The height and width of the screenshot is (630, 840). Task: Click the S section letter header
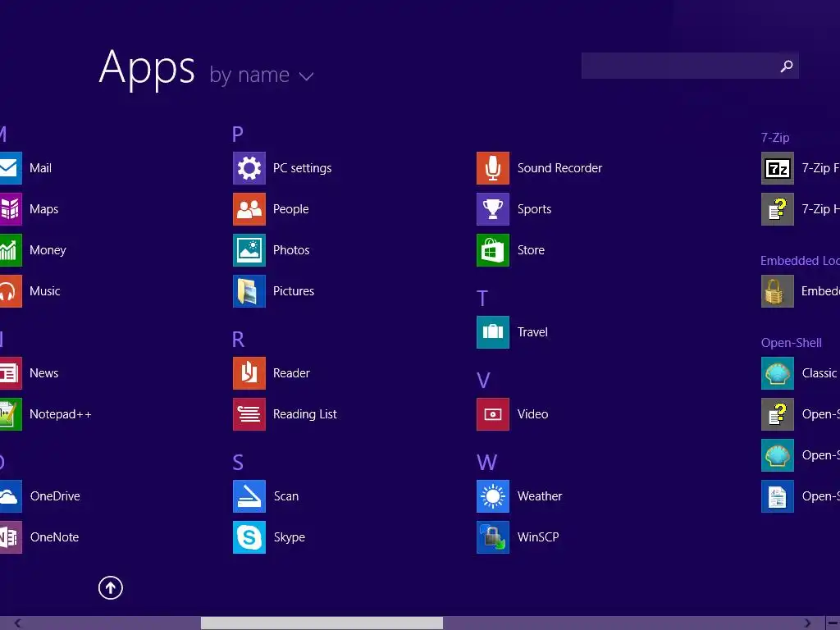pyautogui.click(x=238, y=463)
